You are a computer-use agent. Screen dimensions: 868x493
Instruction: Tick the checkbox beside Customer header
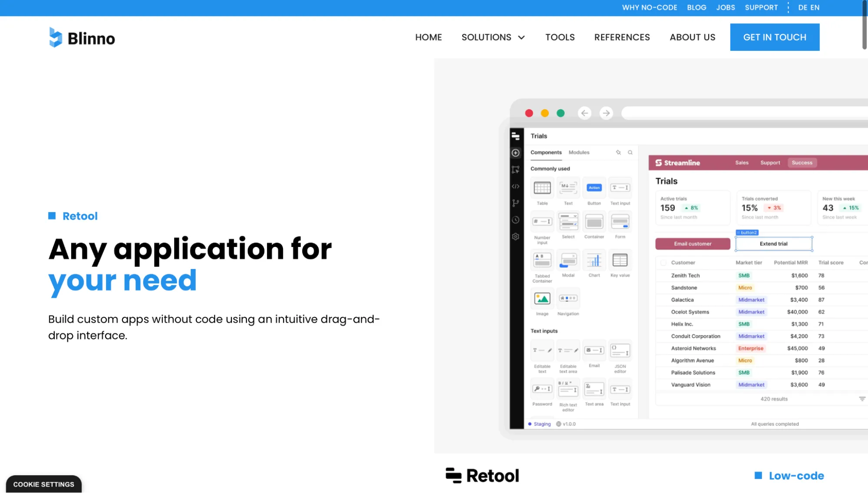coord(663,263)
